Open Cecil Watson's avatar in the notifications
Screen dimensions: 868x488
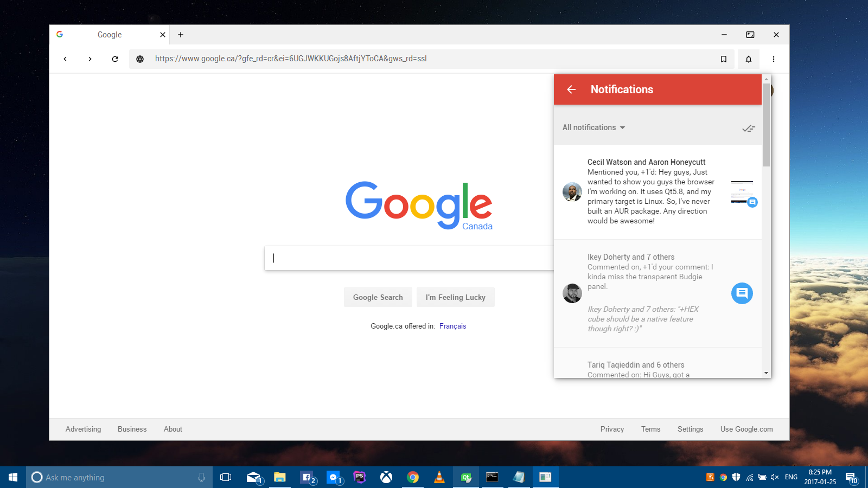click(x=572, y=191)
